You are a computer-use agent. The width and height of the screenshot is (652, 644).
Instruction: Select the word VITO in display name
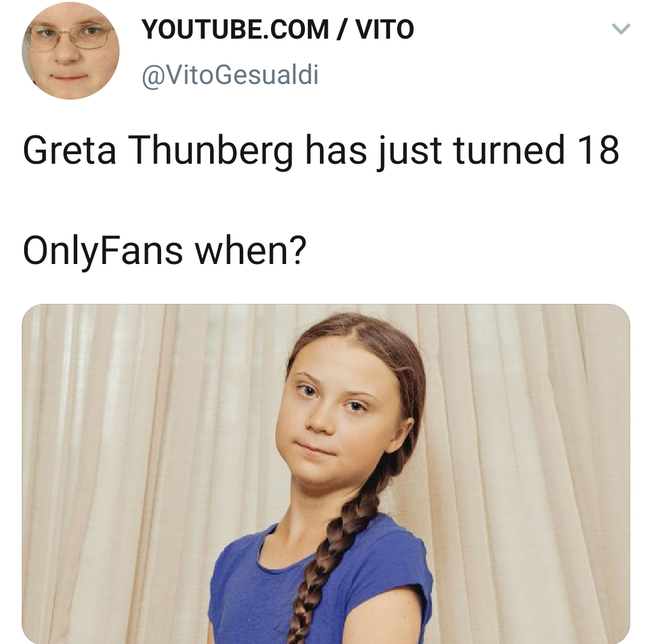click(385, 30)
